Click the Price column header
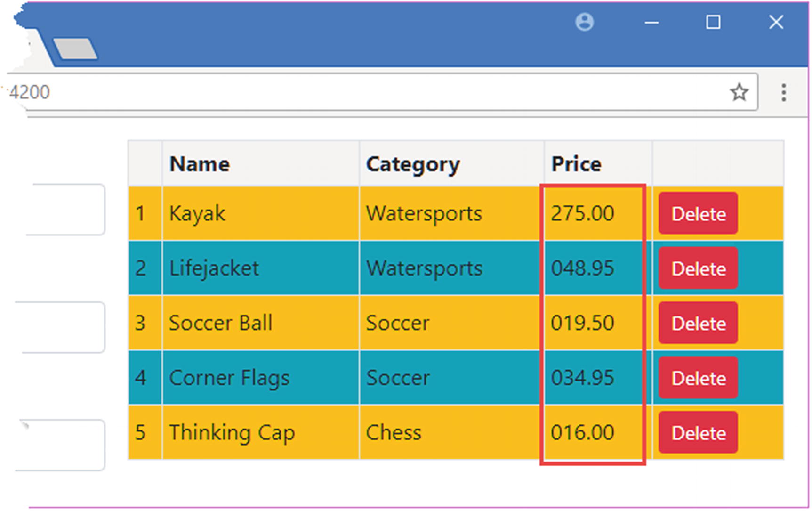The image size is (812, 511). [x=576, y=164]
